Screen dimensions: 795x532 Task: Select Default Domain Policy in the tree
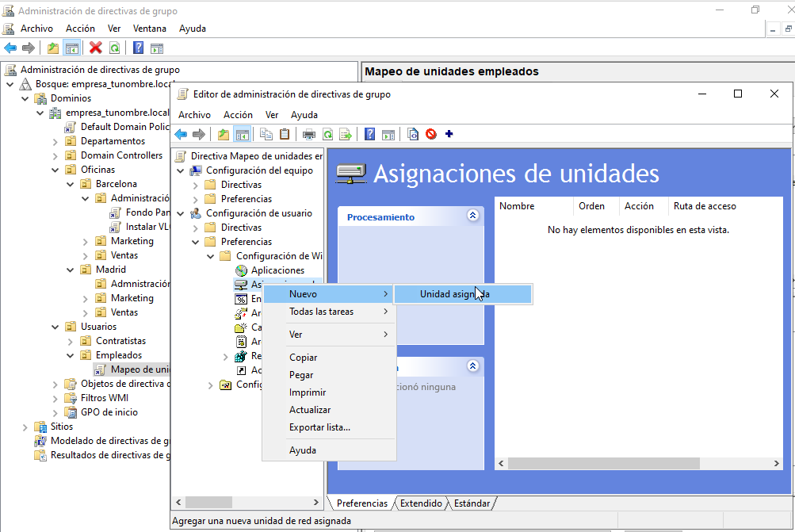(x=123, y=126)
